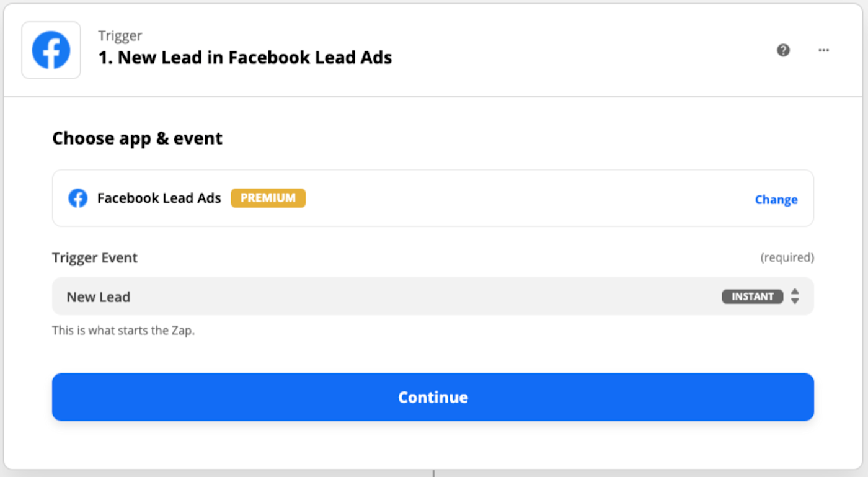Click the dropdown up-down arrows icon
This screenshot has height=477, width=868.
(795, 296)
